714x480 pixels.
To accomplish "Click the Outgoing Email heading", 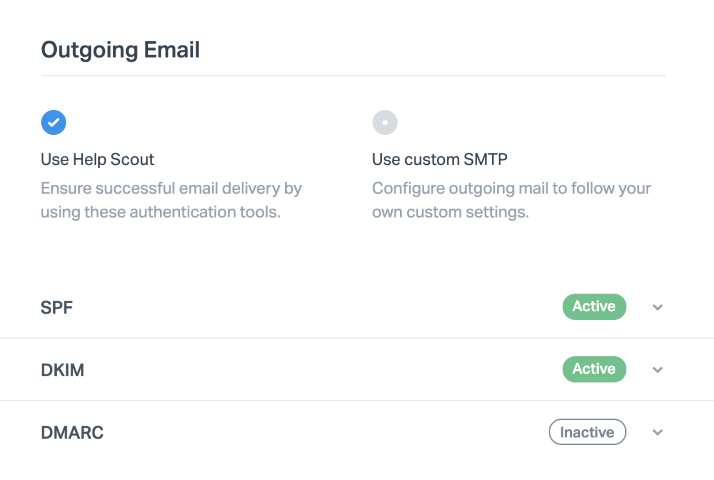I will pyautogui.click(x=120, y=49).
